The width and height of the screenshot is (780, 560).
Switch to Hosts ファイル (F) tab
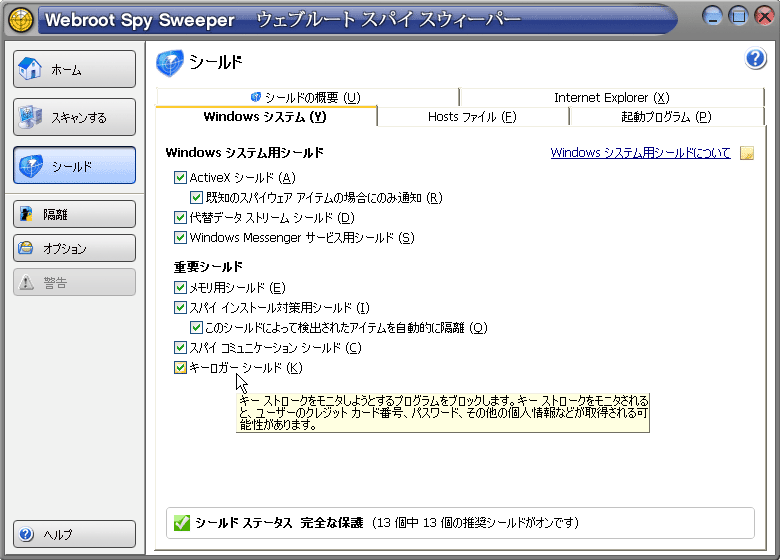(473, 117)
